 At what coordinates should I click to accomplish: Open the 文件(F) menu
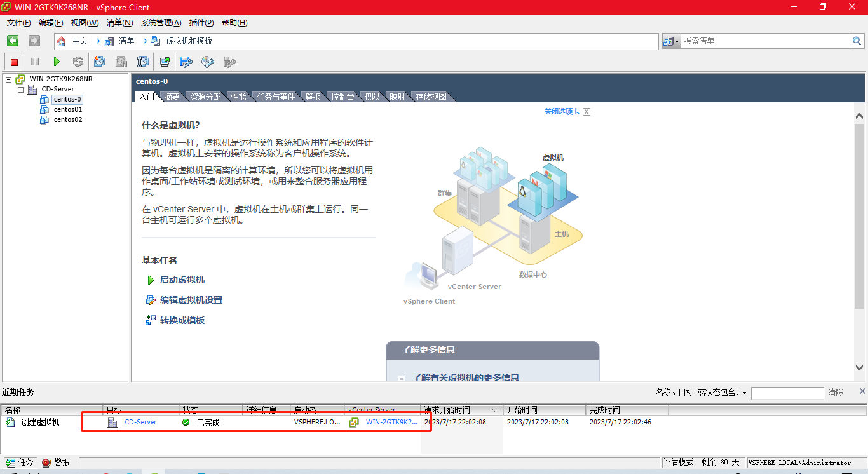(19, 23)
